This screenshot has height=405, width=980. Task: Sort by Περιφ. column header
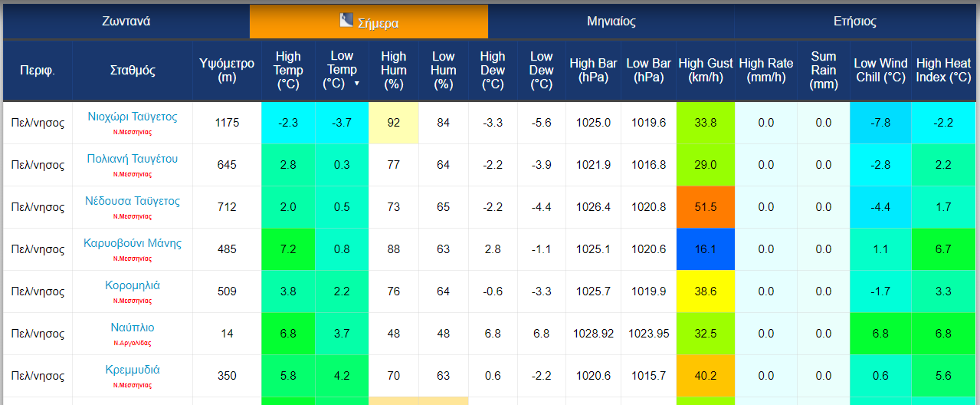pyautogui.click(x=38, y=71)
